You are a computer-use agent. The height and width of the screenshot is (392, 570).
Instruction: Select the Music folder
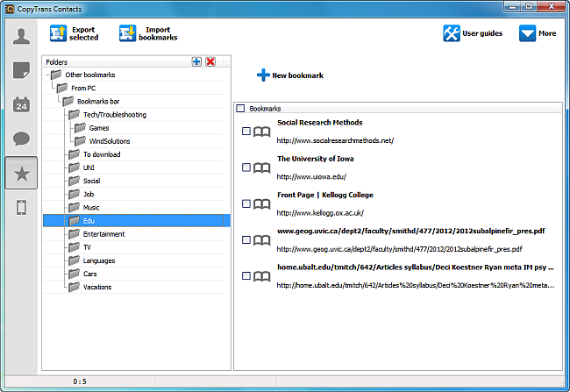(91, 207)
